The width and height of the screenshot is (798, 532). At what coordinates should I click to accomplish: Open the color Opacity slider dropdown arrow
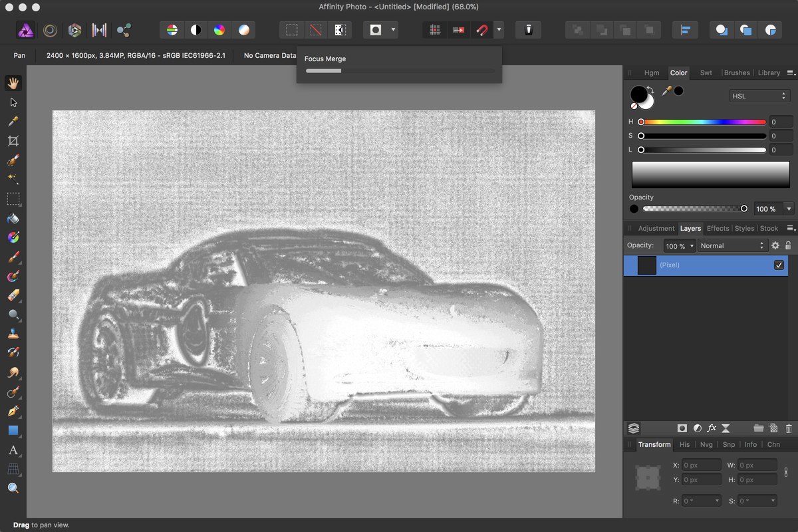pyautogui.click(x=789, y=209)
